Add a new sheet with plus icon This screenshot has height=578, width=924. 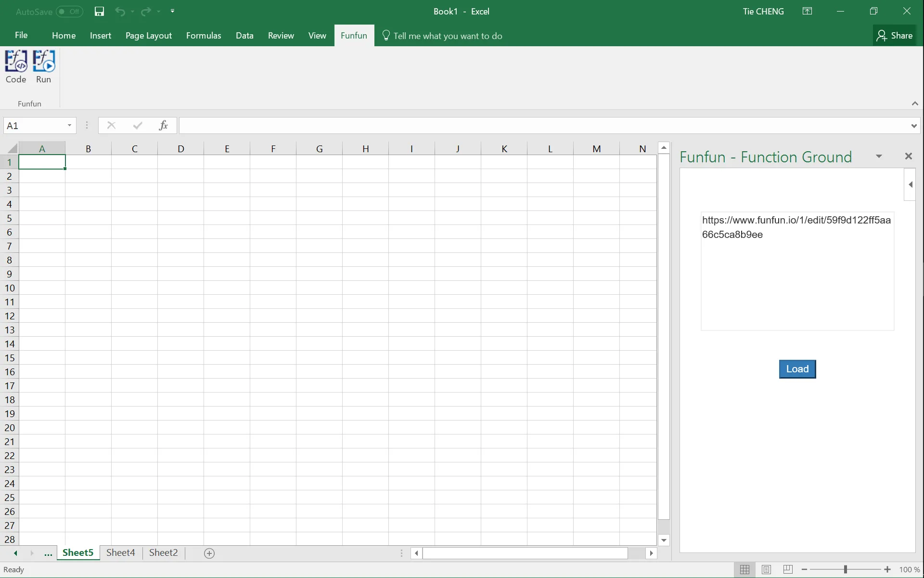pos(209,553)
